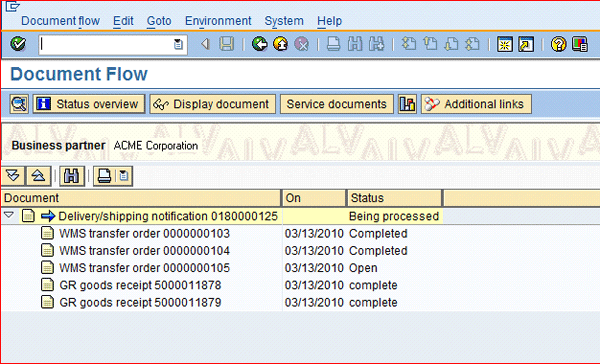600x364 pixels.
Task: Click the Create new session icon
Action: 505,44
